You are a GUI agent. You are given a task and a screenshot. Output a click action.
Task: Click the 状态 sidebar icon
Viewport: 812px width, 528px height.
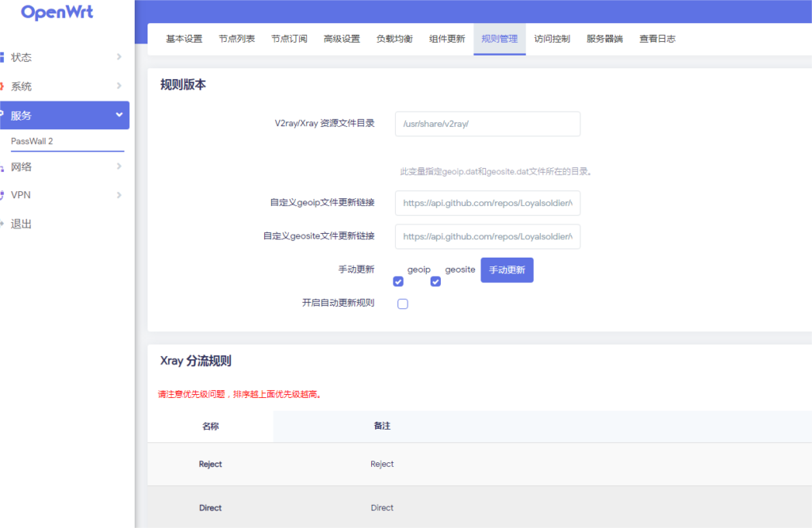click(2, 57)
